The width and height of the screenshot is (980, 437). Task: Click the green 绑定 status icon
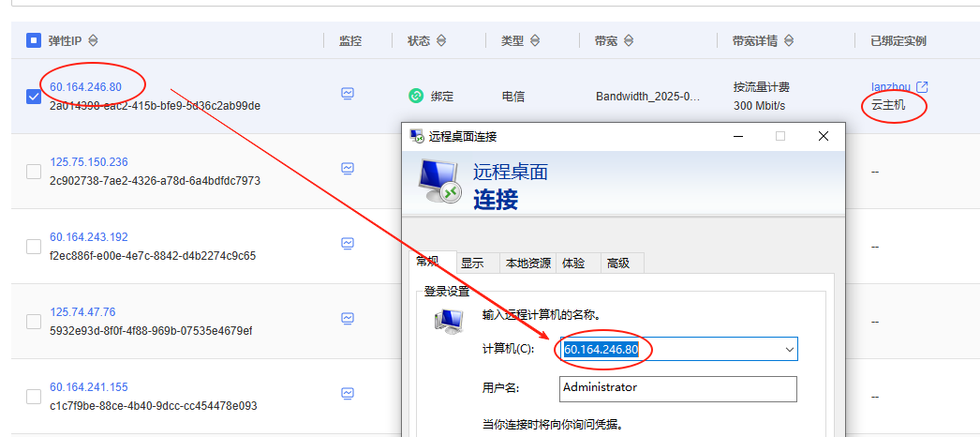(x=416, y=97)
